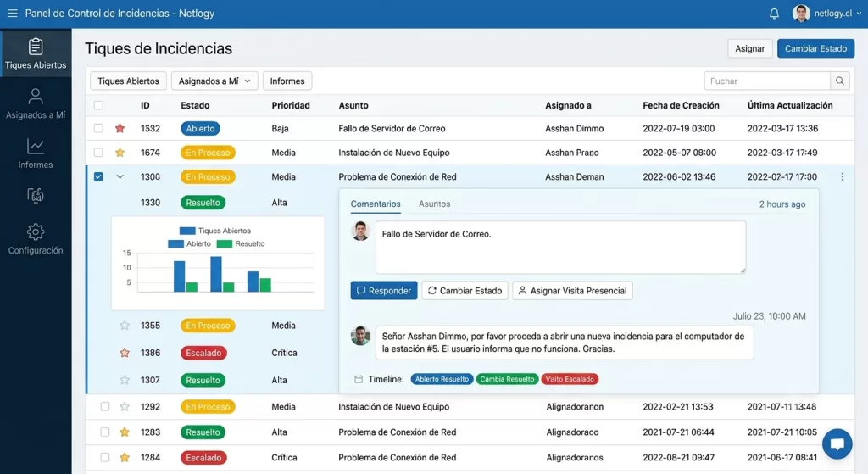Screen dimensions: 868x474
Task: Sort by the ID column header
Action: click(145, 105)
